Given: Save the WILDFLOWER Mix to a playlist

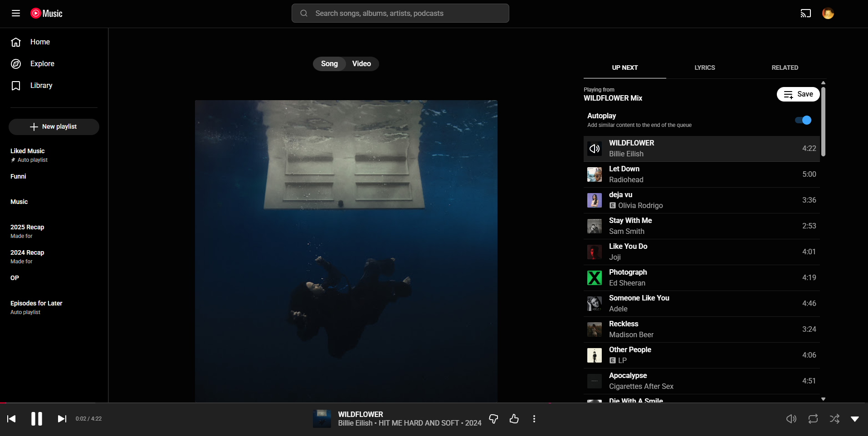Looking at the screenshot, I should click(x=798, y=94).
